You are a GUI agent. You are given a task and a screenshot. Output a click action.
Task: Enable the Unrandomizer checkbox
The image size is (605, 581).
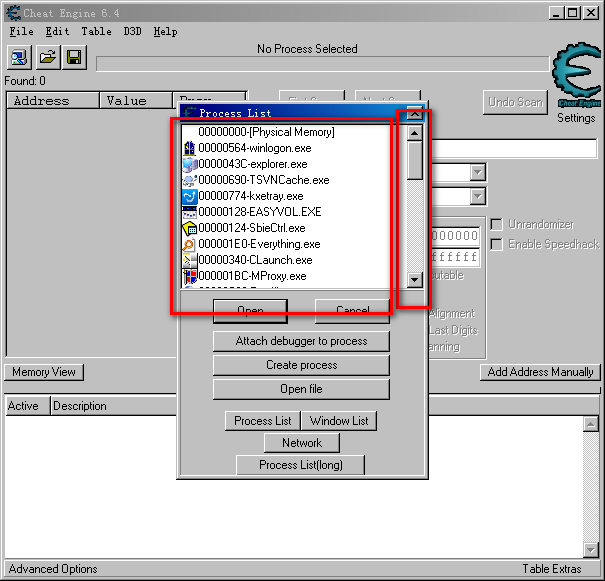click(x=497, y=224)
